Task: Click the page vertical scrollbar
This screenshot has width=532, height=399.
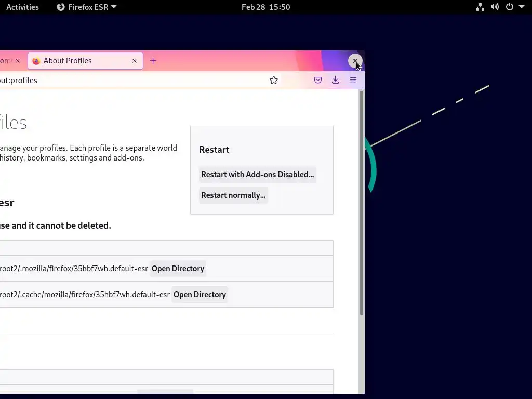Action: coord(362,203)
